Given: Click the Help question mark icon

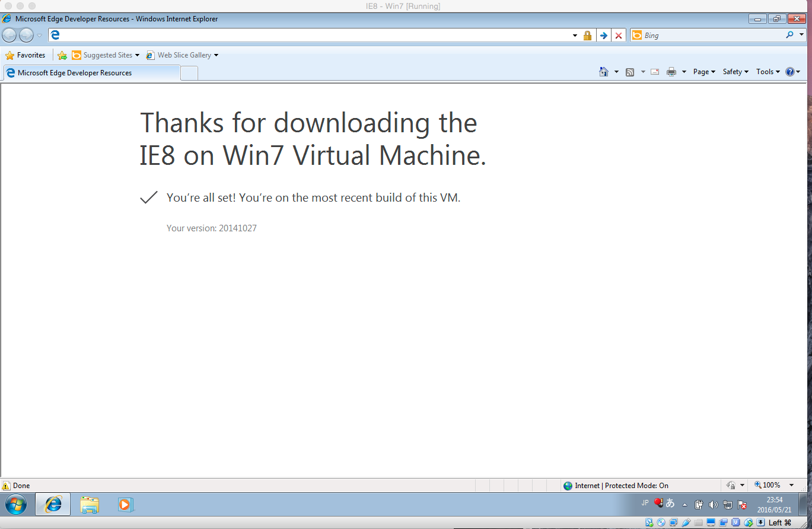Looking at the screenshot, I should coord(790,72).
